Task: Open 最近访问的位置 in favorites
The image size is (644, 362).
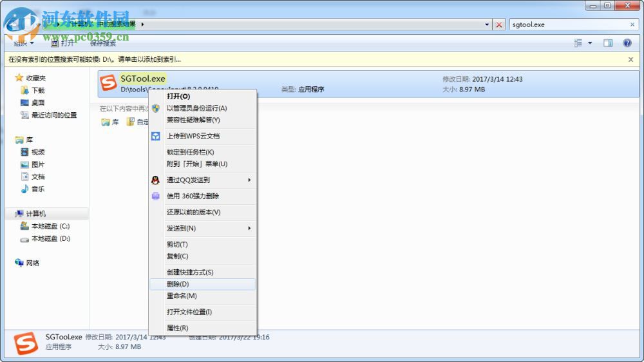Action: [54, 115]
